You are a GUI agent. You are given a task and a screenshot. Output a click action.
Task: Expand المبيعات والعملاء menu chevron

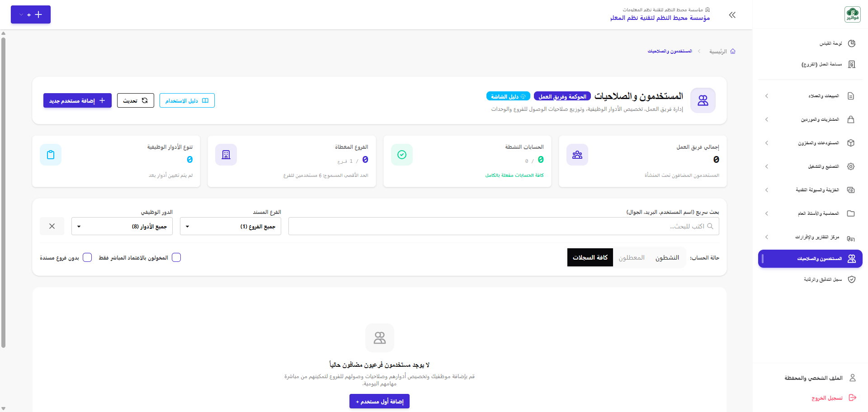pos(767,96)
